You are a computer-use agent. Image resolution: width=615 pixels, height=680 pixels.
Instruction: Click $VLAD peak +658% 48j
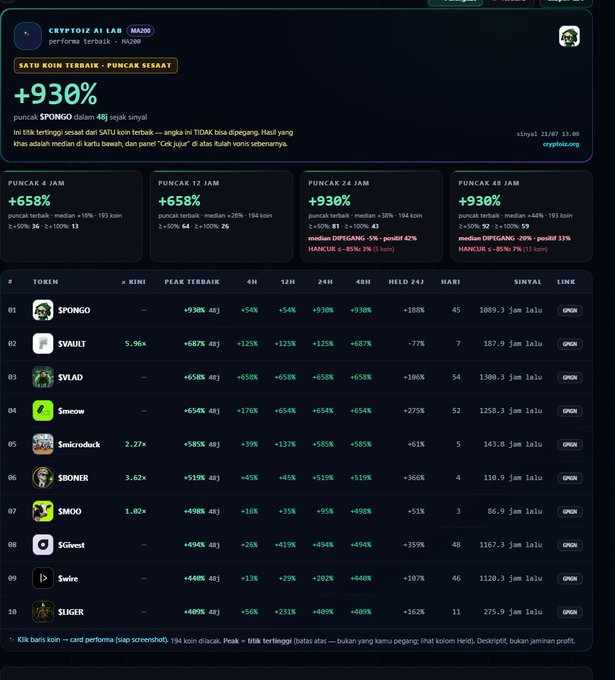coord(202,377)
